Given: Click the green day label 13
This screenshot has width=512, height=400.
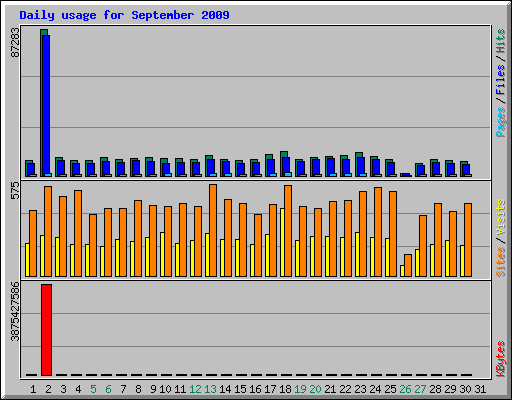Looking at the screenshot, I should pyautogui.click(x=210, y=389).
